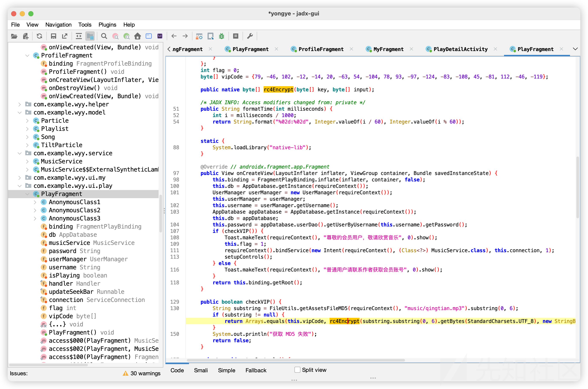
Task: Select password String field in tree
Action: tap(74, 251)
